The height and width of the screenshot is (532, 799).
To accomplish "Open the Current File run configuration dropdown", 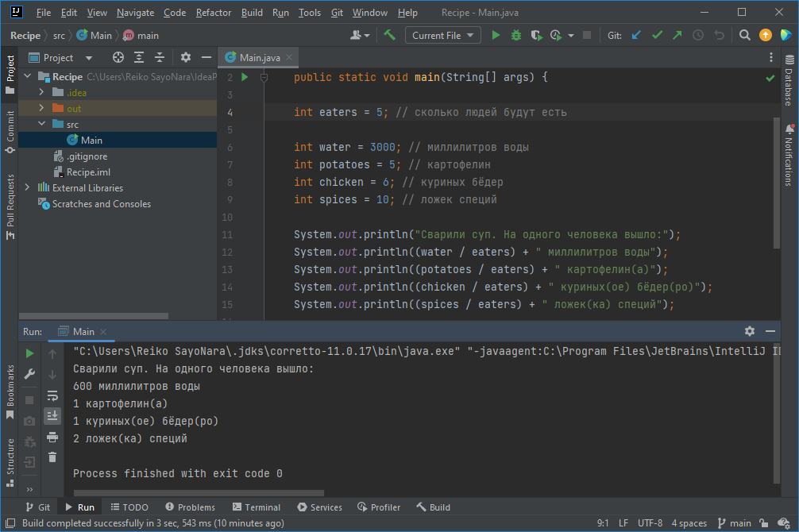I will coord(442,35).
